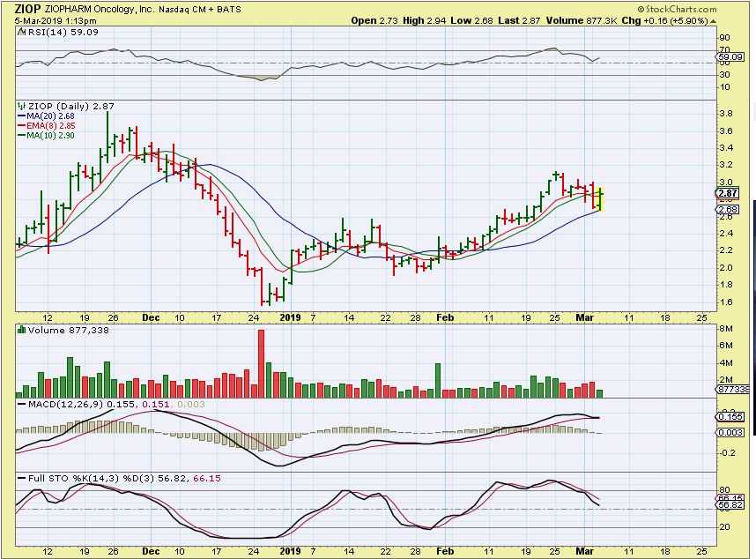Click the '2019' date label under the price panel

[x=290, y=317]
